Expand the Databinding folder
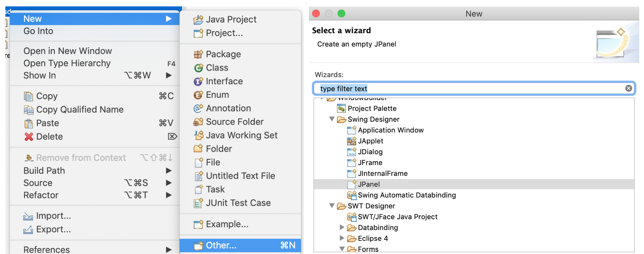The image size is (644, 254). click(342, 227)
